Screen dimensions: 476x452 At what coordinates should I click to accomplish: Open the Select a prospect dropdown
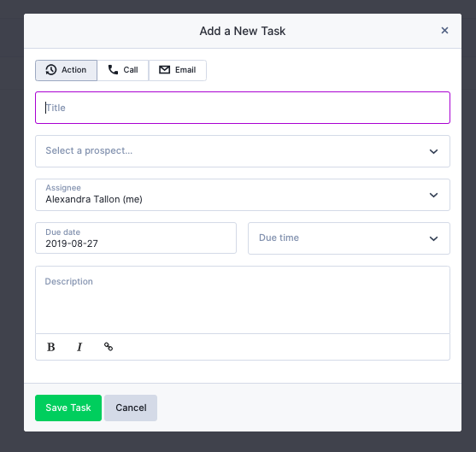[243, 151]
